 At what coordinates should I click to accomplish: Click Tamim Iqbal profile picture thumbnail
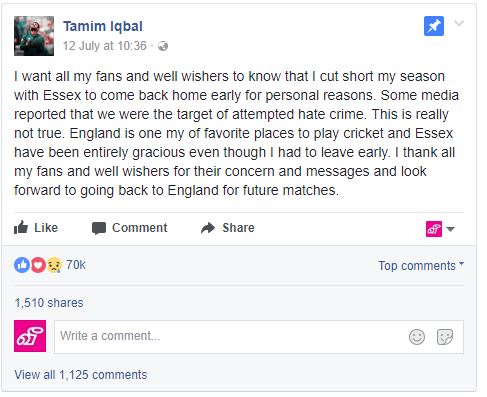[34, 36]
